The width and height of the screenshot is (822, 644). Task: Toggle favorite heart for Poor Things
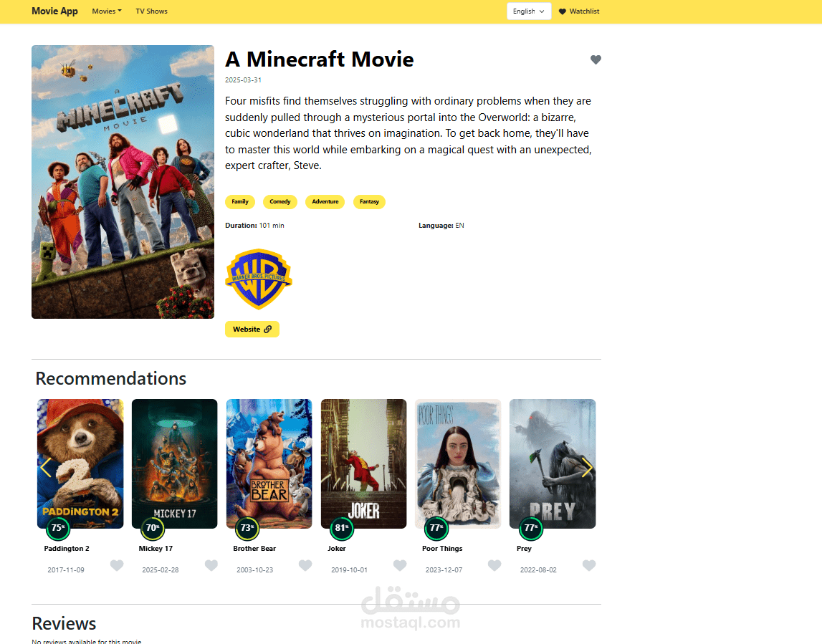click(494, 565)
